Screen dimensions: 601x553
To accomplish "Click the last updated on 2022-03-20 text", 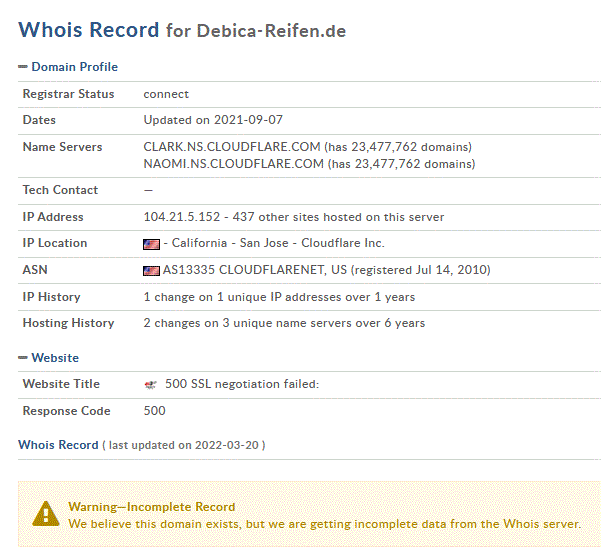I will [184, 445].
